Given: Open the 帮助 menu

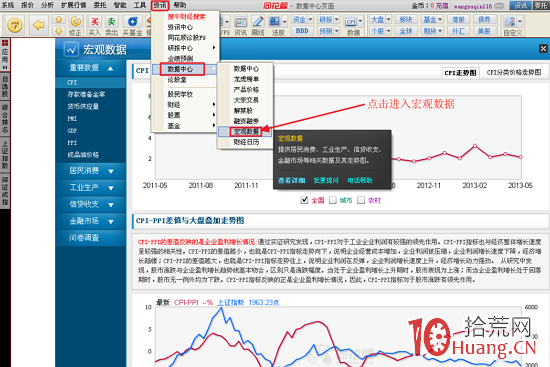Looking at the screenshot, I should [x=180, y=5].
